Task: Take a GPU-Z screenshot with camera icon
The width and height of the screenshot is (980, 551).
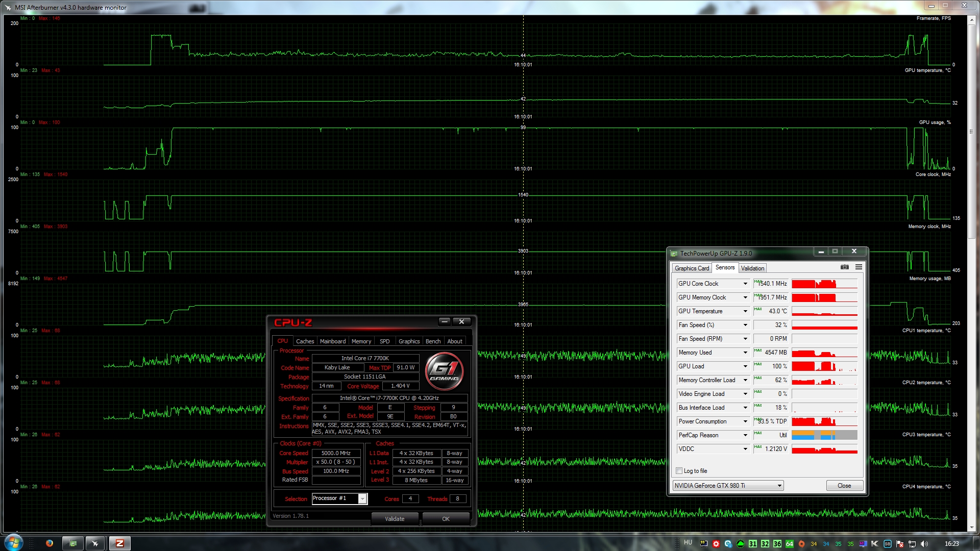Action: [845, 267]
